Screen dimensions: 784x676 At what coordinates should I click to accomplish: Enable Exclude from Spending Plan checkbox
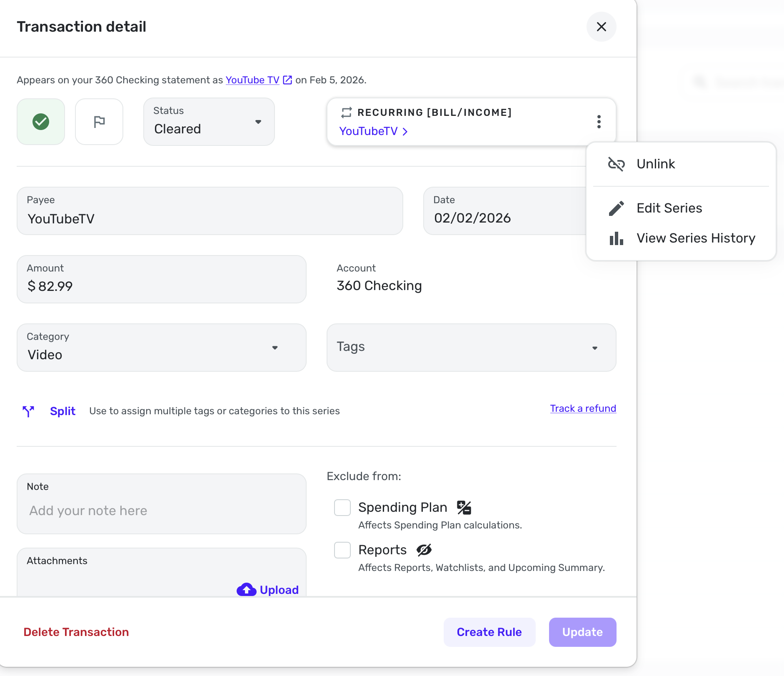click(342, 508)
